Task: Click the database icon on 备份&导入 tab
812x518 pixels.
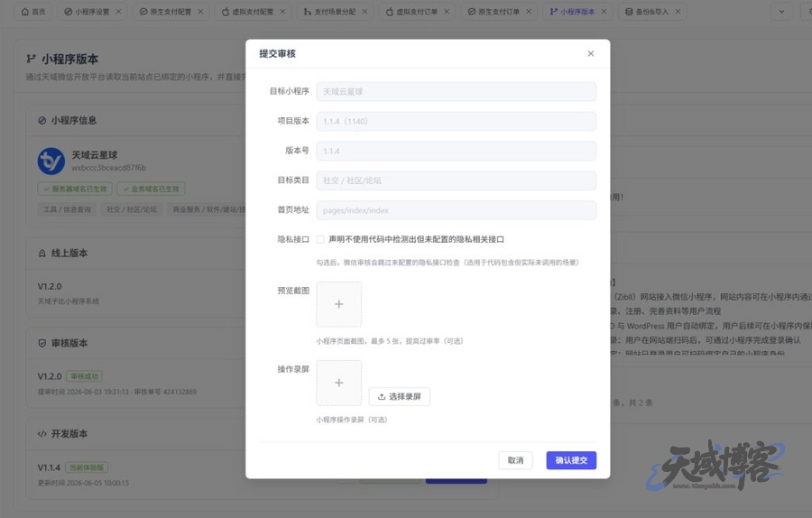Action: 629,12
